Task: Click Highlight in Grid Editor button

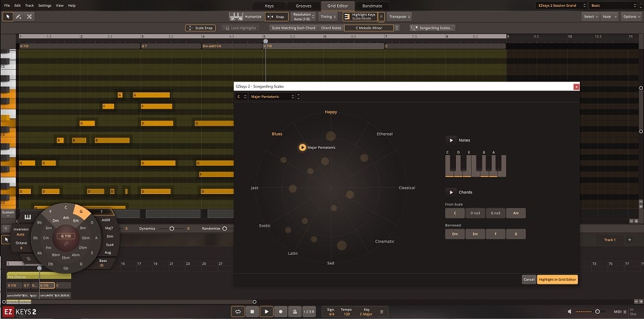Action: pos(557,279)
